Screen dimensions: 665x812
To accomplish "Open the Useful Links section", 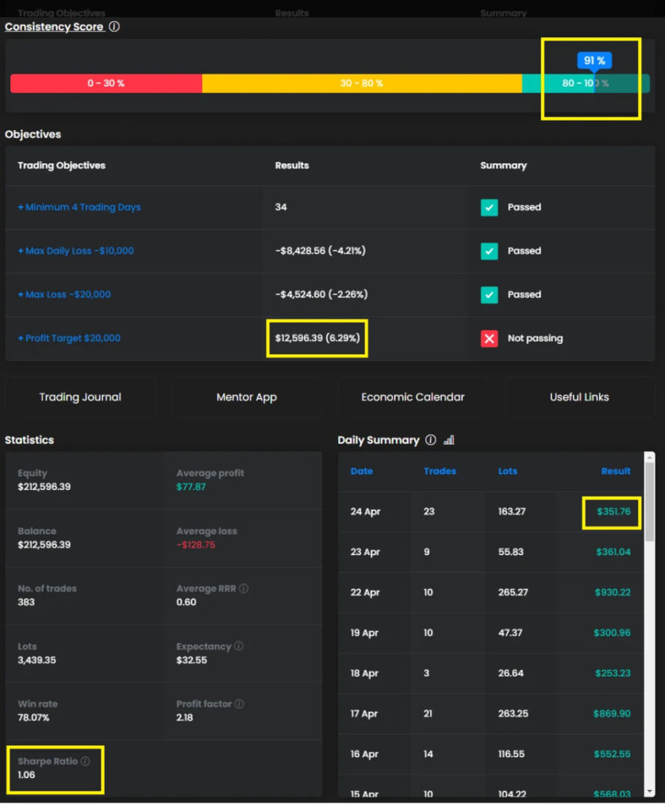I will click(x=579, y=397).
